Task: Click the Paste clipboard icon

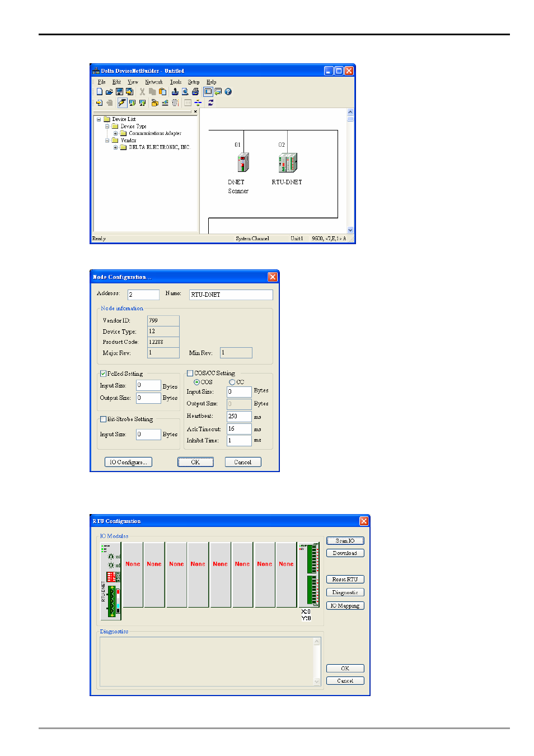Action: tap(162, 92)
